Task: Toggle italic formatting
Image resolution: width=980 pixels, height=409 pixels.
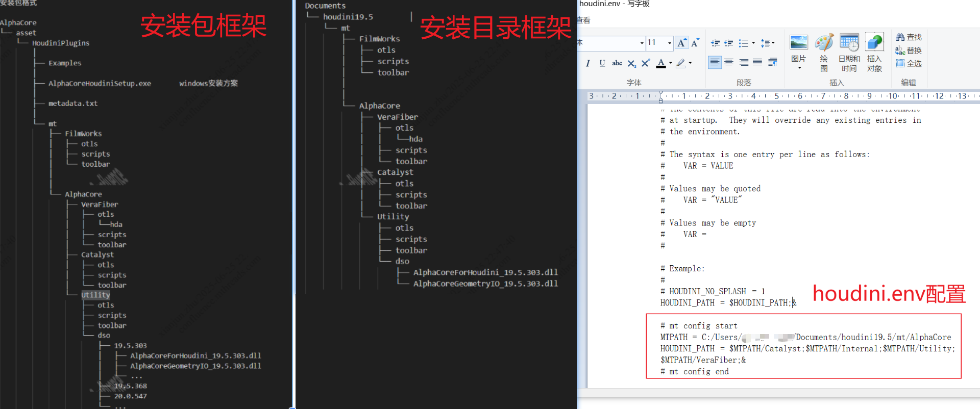Action: 588,63
